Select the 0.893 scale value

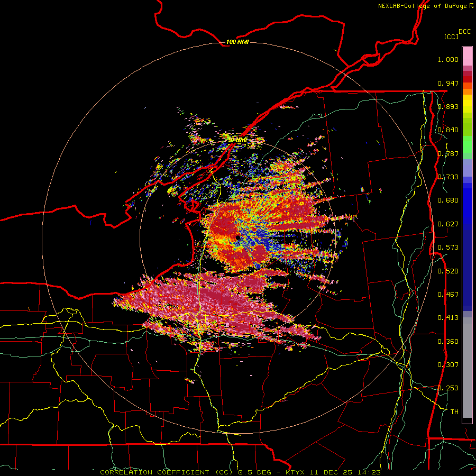coord(448,106)
